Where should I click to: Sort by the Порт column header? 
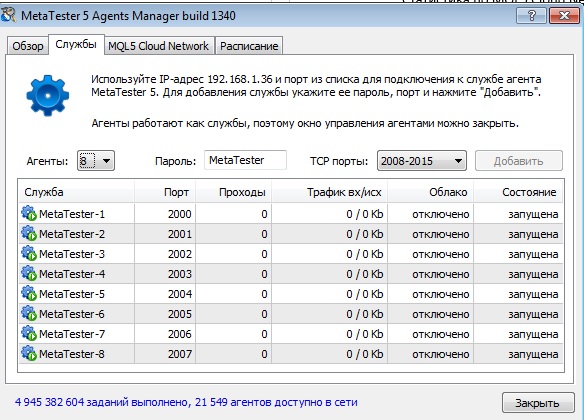point(165,192)
